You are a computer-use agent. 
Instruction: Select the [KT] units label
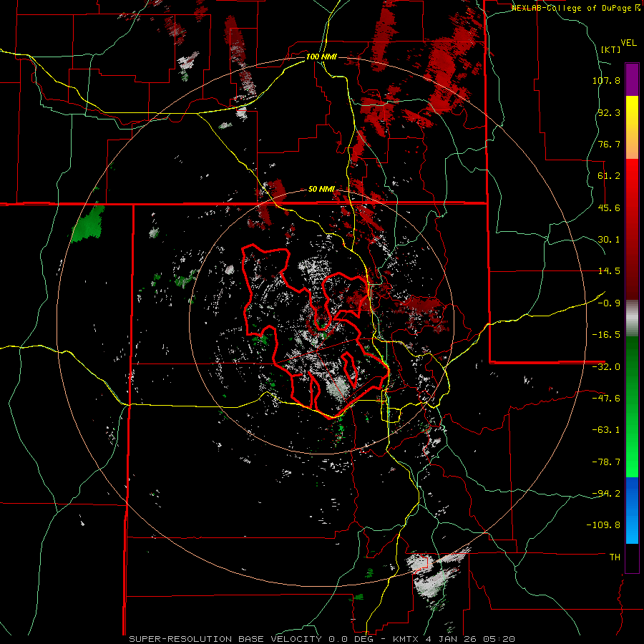[x=610, y=49]
